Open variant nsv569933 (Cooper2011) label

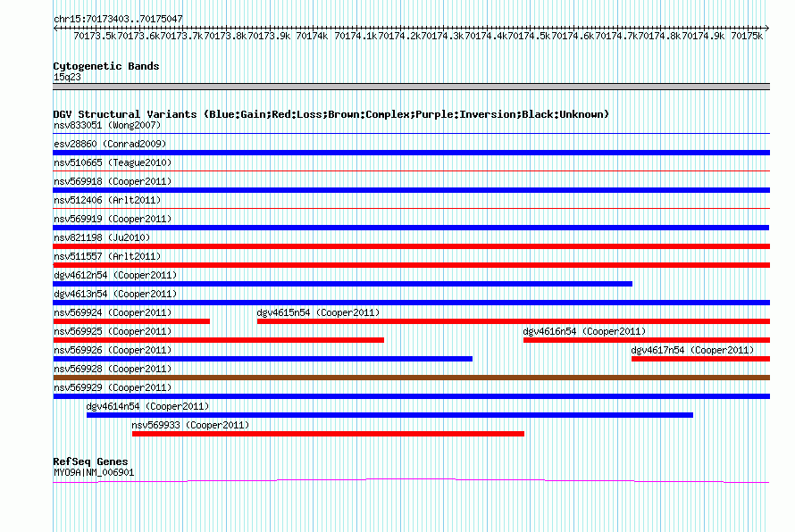pyautogui.click(x=190, y=425)
